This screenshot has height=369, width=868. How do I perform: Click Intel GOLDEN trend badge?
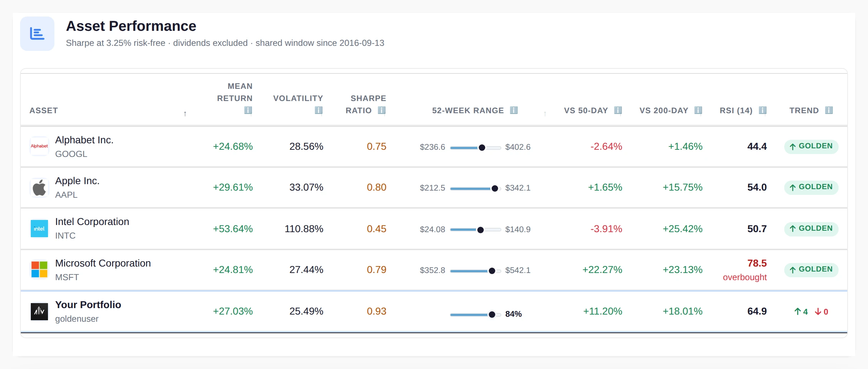point(811,229)
